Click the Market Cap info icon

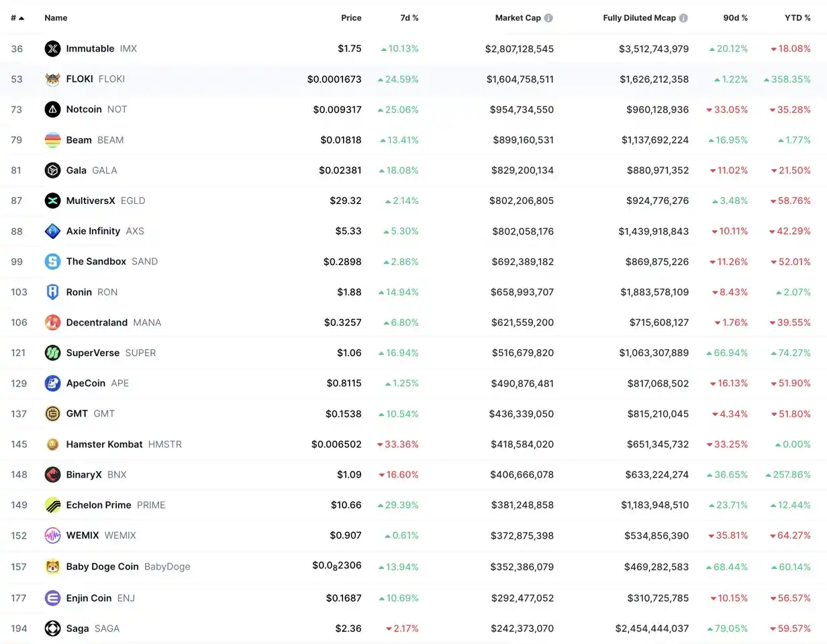point(548,18)
